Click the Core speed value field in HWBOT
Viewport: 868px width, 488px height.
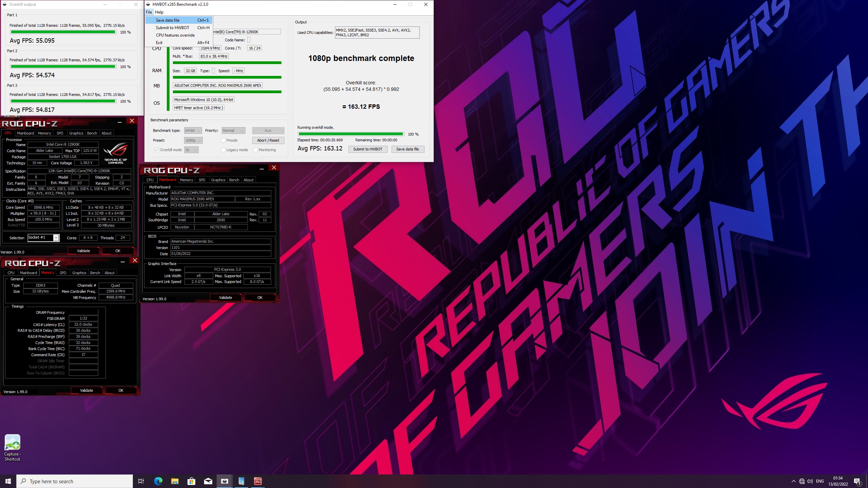tap(210, 48)
